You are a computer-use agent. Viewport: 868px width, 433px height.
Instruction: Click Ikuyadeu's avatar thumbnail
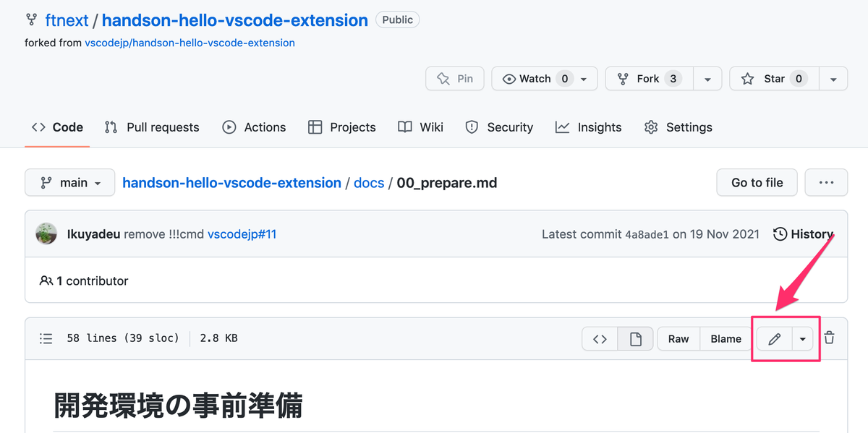pos(46,233)
